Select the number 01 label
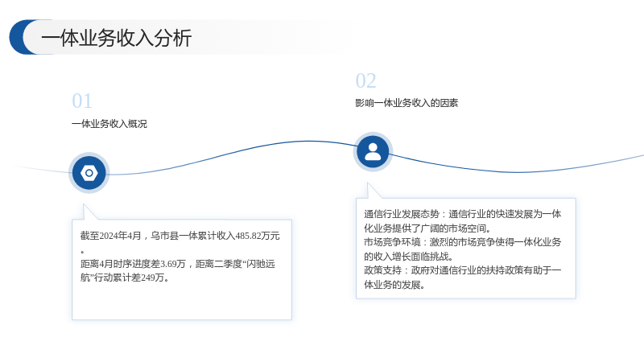The image size is (644, 362). [82, 101]
